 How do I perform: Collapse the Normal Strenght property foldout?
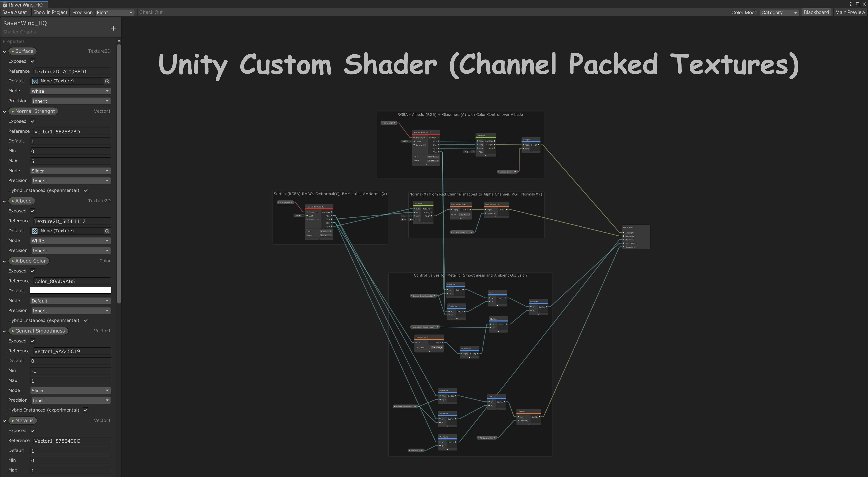tap(4, 112)
